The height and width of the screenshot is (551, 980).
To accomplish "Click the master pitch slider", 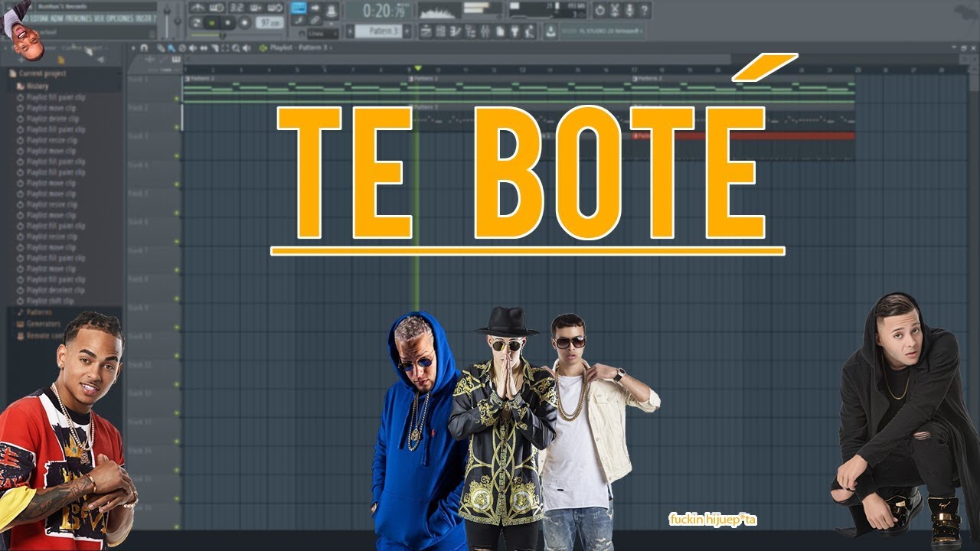I will click(x=178, y=21).
